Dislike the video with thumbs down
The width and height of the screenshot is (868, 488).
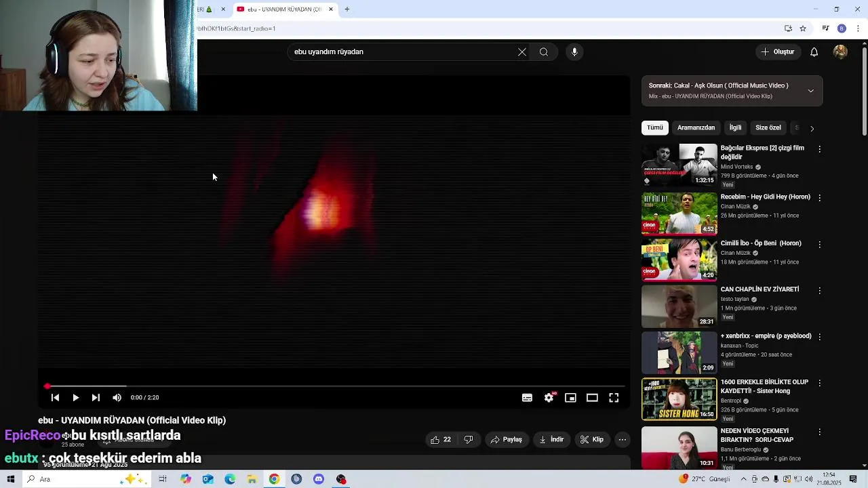[469, 440]
